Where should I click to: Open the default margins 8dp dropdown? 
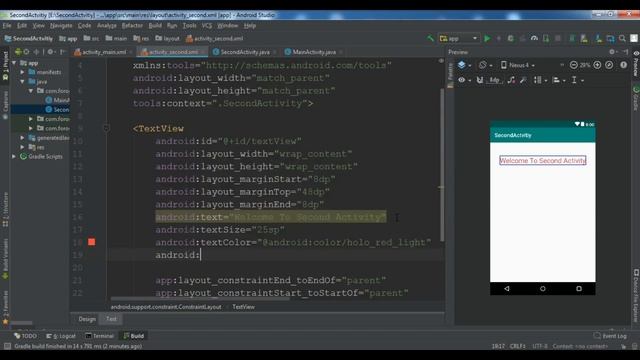click(x=494, y=80)
